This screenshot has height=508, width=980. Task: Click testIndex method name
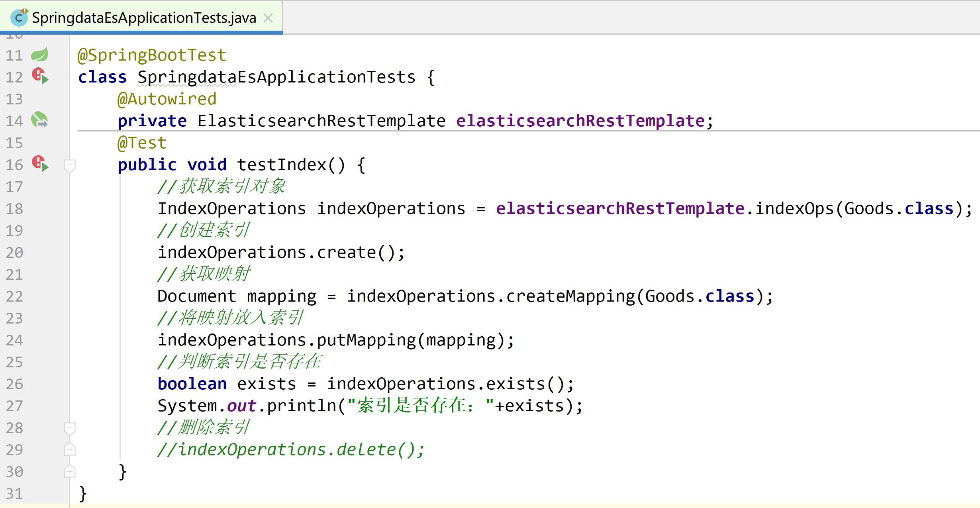tap(282, 165)
